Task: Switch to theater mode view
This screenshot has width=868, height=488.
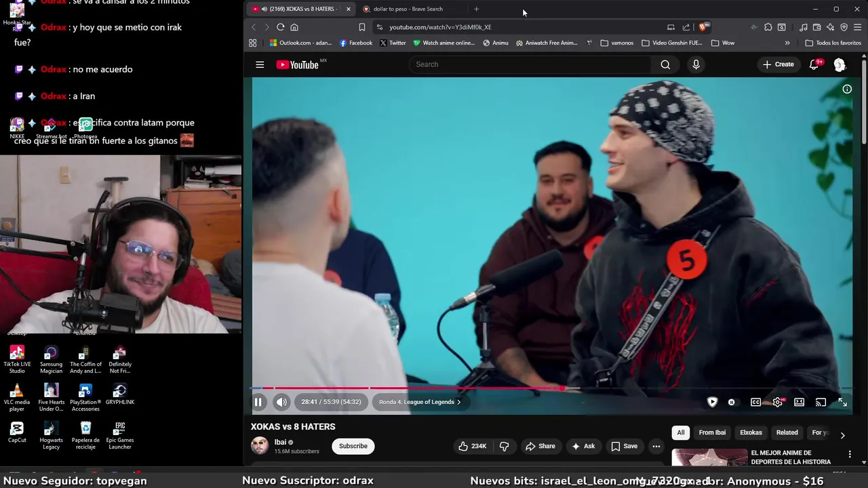Action: pos(799,402)
